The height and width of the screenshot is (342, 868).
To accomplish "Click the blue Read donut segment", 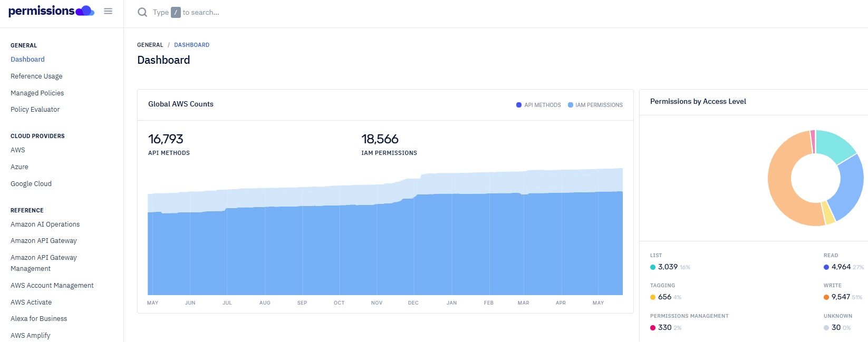I will tap(850, 187).
